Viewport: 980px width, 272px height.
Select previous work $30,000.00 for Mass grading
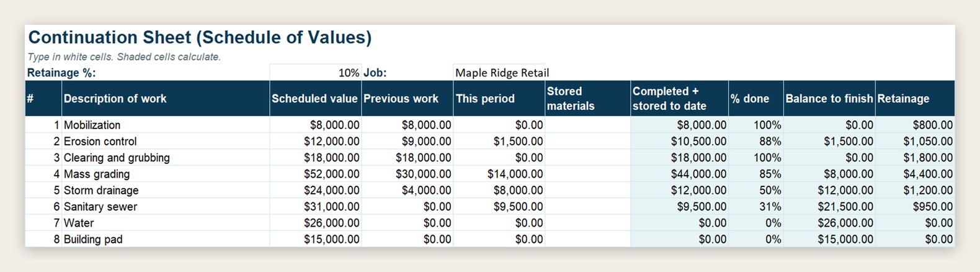click(x=407, y=174)
